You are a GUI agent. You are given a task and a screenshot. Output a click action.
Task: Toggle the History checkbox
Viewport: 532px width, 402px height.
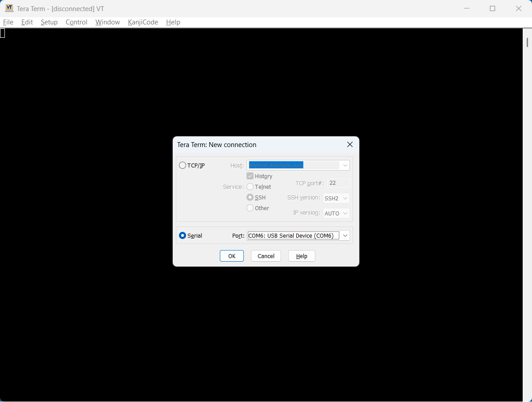[250, 176]
